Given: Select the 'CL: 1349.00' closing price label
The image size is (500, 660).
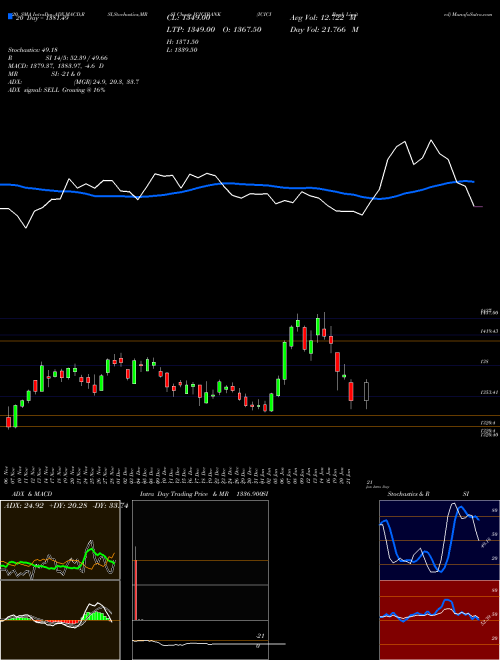Looking at the screenshot, I should tap(189, 18).
